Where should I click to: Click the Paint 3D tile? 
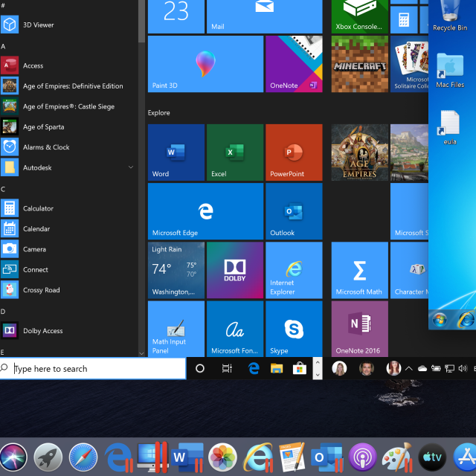coord(205,64)
